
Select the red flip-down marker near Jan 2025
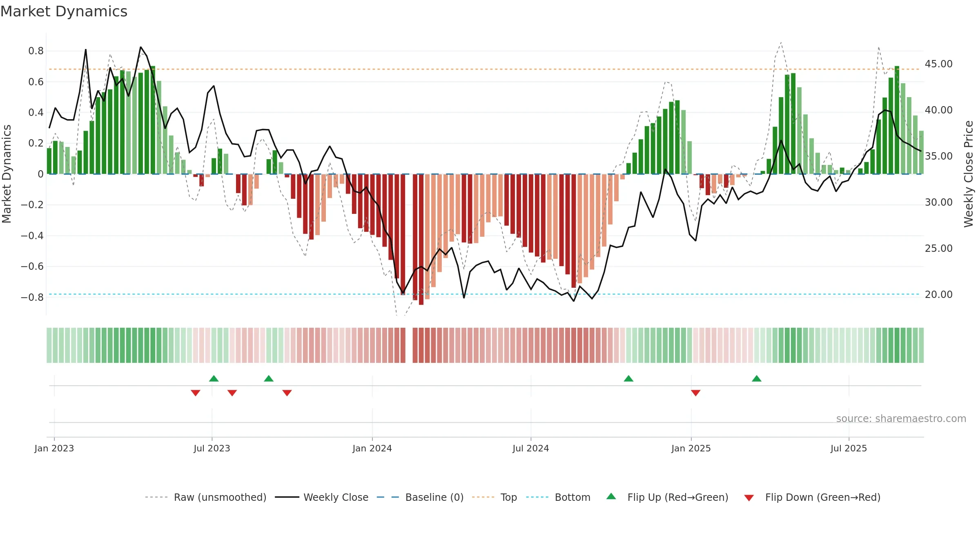click(696, 393)
